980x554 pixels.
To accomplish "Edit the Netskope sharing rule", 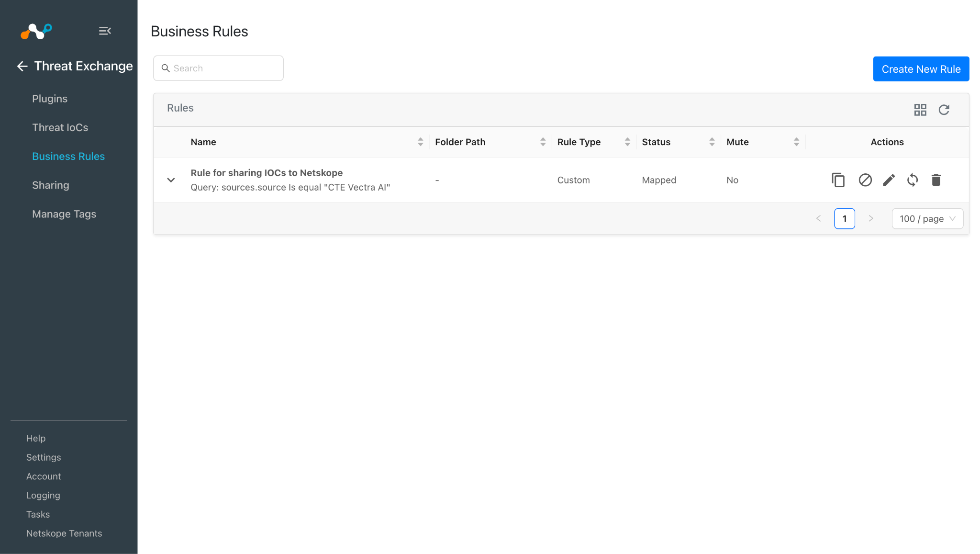I will 889,180.
